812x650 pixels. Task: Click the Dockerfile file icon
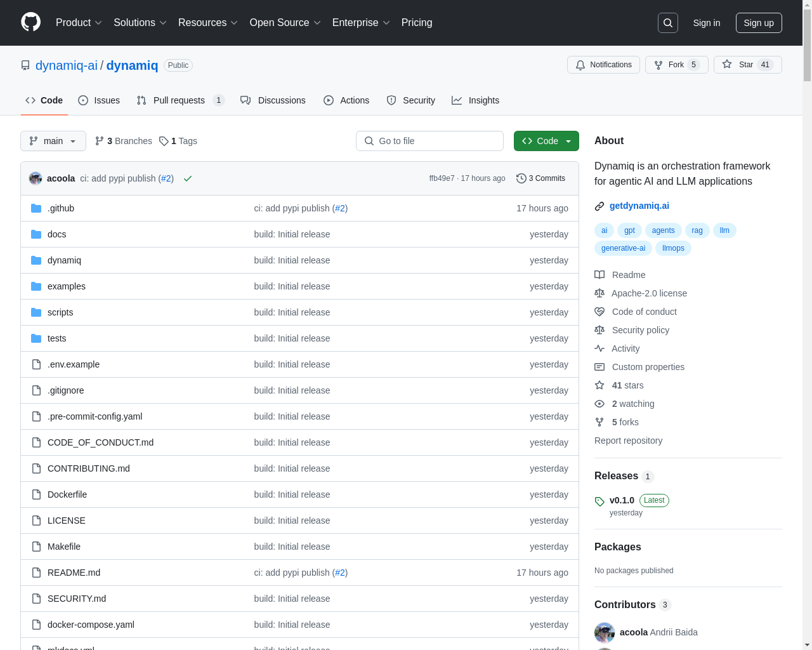point(36,494)
